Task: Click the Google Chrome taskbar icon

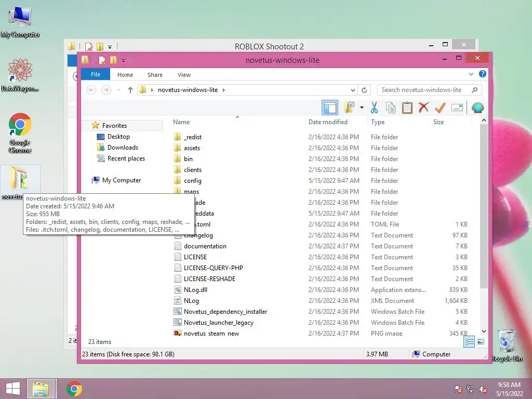Action: click(74, 389)
